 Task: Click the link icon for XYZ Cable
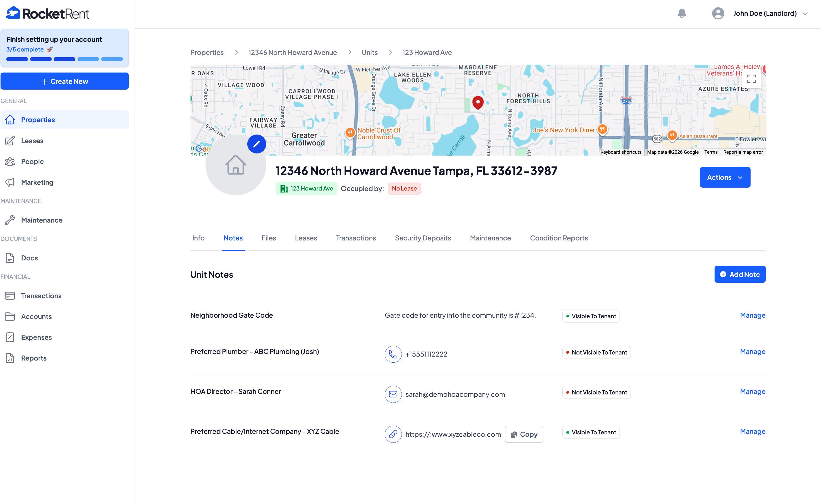393,434
